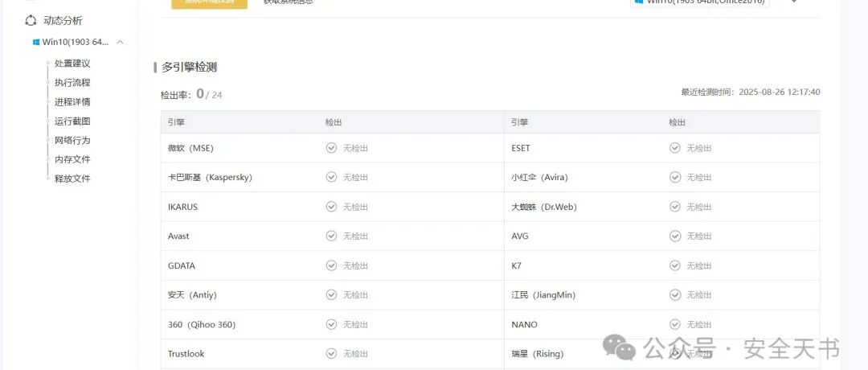Select the 小红伞 (Avira) engine name

[540, 177]
